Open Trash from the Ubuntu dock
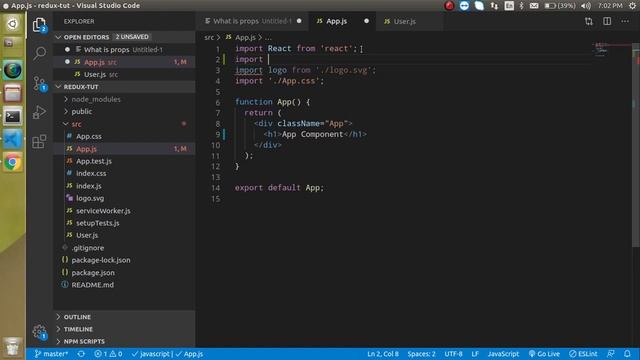This screenshot has height=360, width=640. [x=12, y=347]
